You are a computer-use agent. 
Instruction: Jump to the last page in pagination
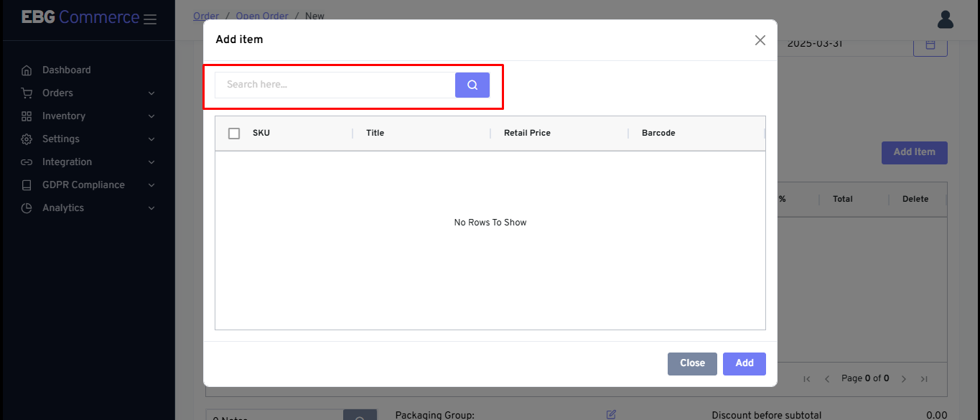924,378
